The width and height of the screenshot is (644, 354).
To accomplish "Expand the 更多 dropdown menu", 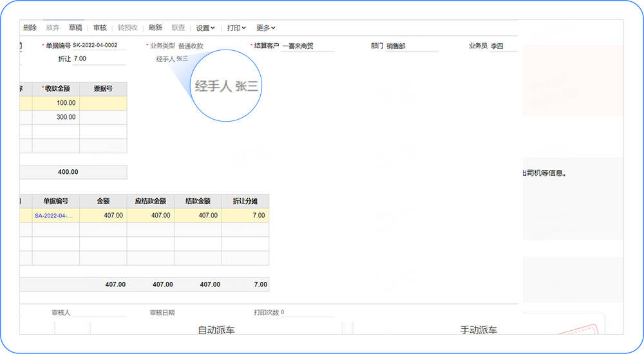I will click(266, 28).
